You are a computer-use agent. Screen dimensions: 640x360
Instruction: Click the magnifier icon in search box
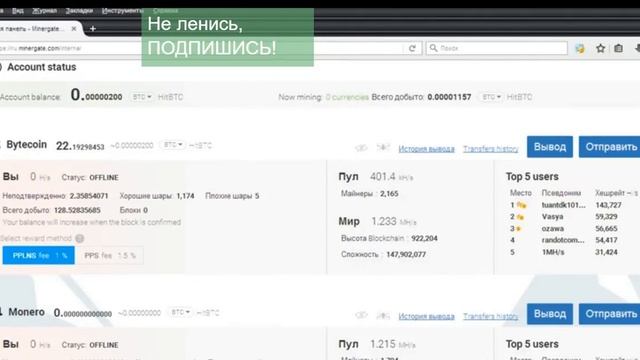[x=433, y=48]
